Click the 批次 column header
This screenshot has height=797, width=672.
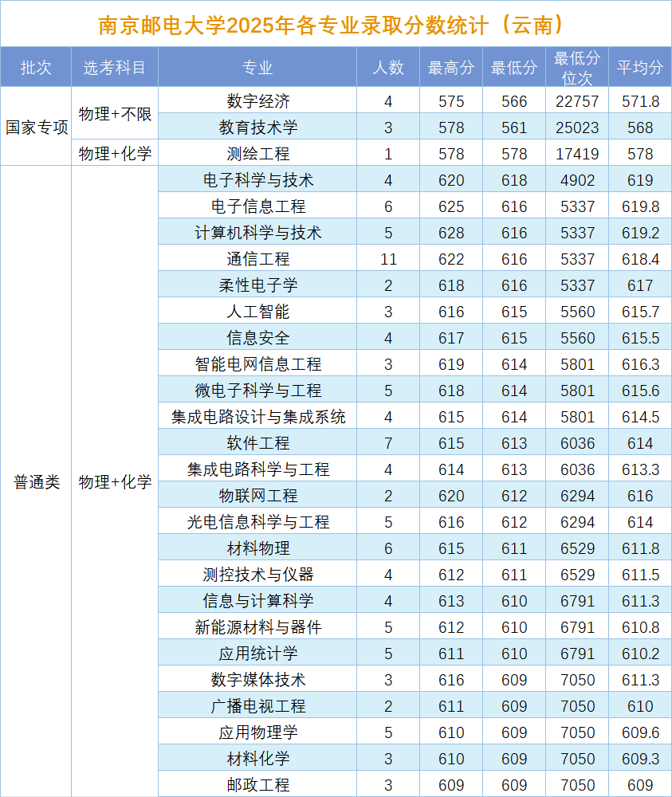[x=36, y=67]
